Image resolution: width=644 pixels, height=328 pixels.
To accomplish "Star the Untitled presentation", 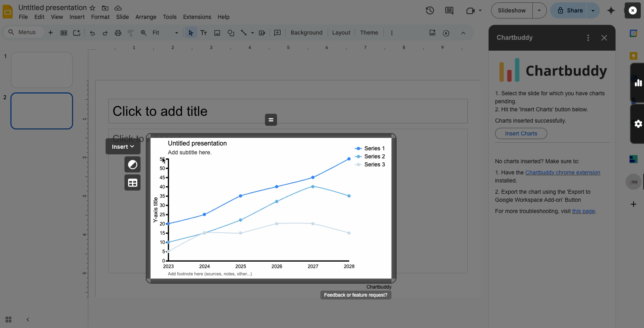I will [92, 8].
